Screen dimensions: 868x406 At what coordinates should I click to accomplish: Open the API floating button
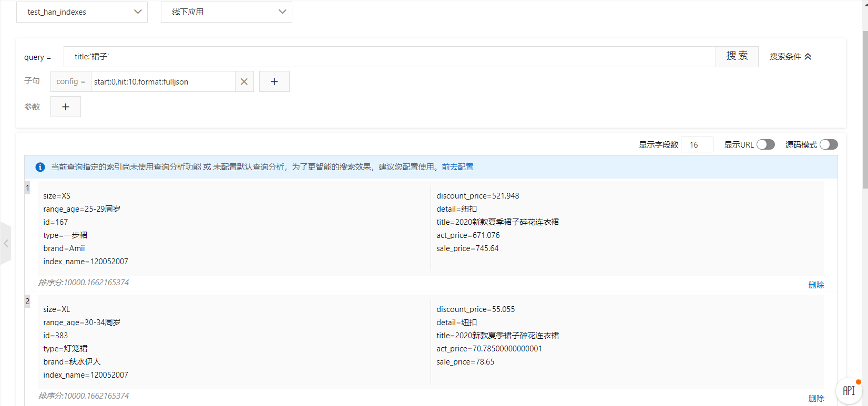pos(849,391)
